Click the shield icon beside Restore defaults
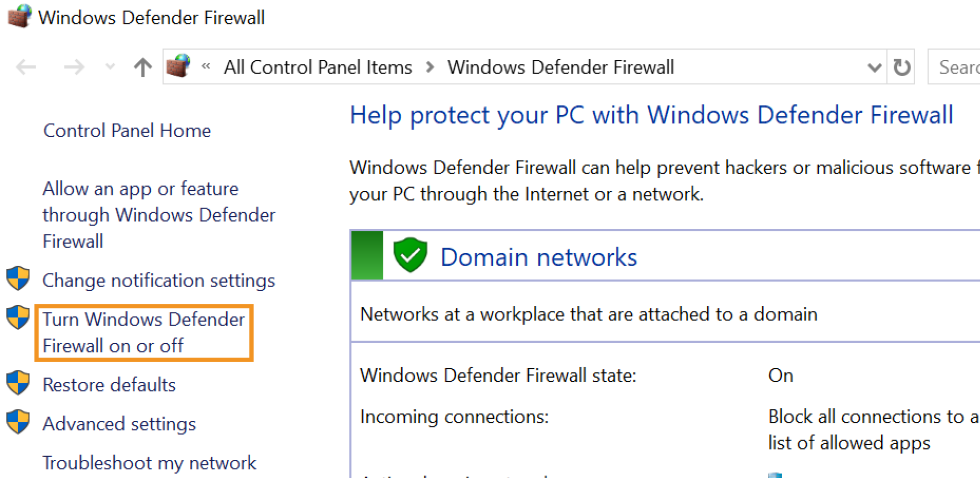The width and height of the screenshot is (980, 478). 17,383
